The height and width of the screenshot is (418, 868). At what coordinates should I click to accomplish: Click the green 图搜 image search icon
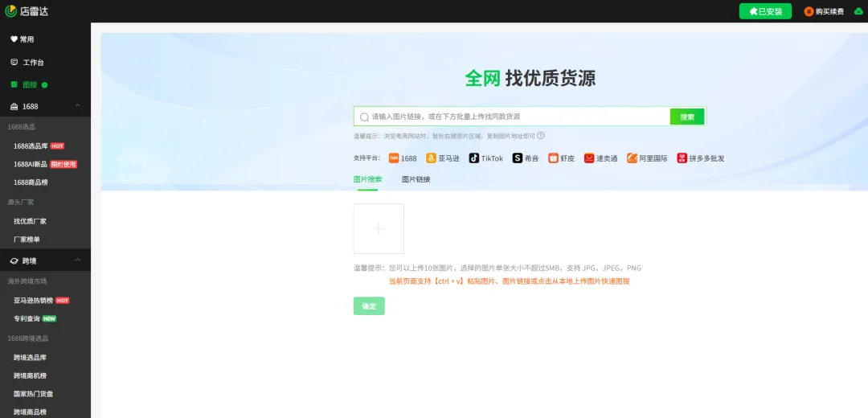tap(14, 84)
